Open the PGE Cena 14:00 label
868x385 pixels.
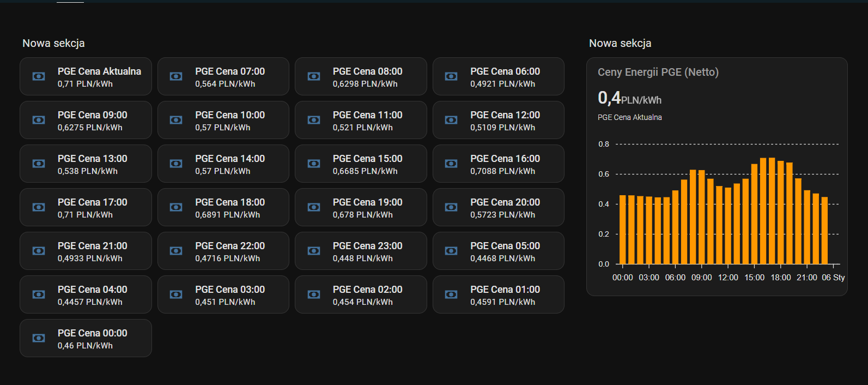(230, 159)
